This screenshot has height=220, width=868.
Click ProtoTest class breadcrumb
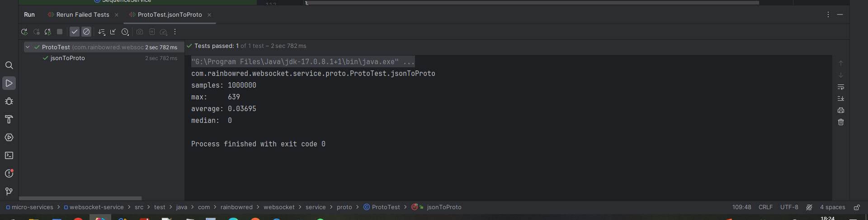[382, 207]
